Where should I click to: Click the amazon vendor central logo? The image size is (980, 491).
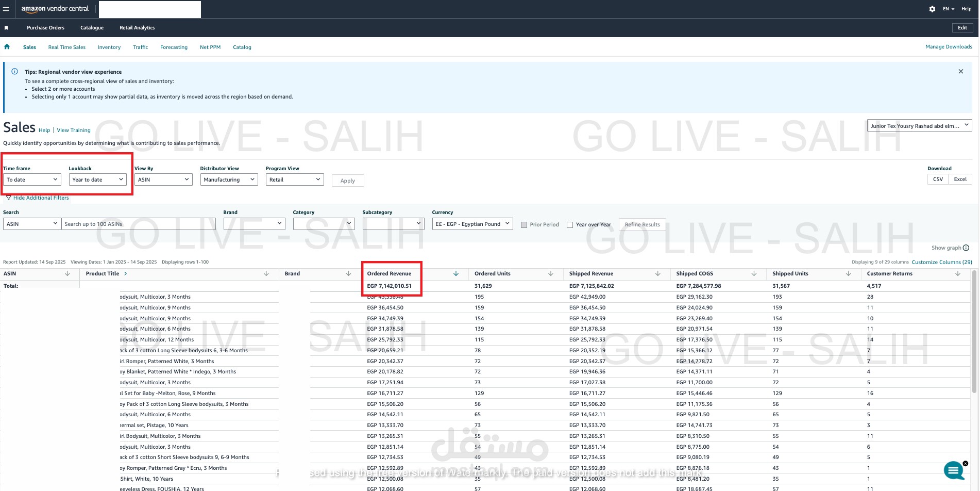tap(55, 9)
